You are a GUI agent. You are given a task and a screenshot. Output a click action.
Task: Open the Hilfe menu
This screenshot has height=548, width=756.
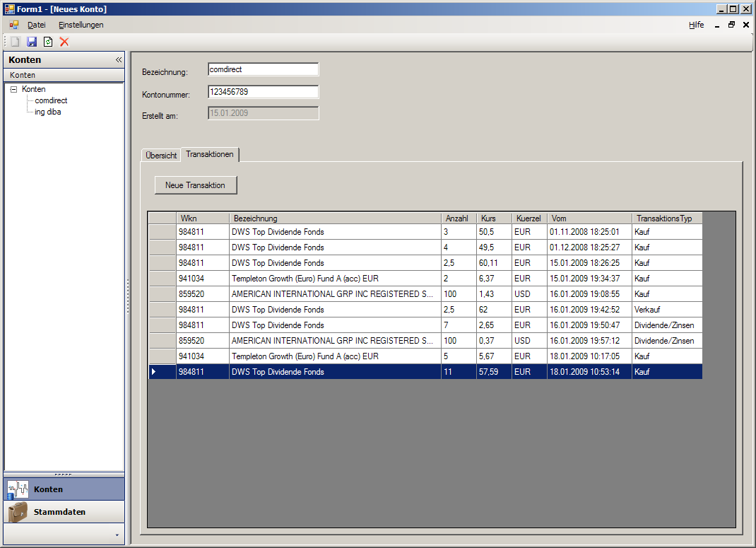point(696,25)
